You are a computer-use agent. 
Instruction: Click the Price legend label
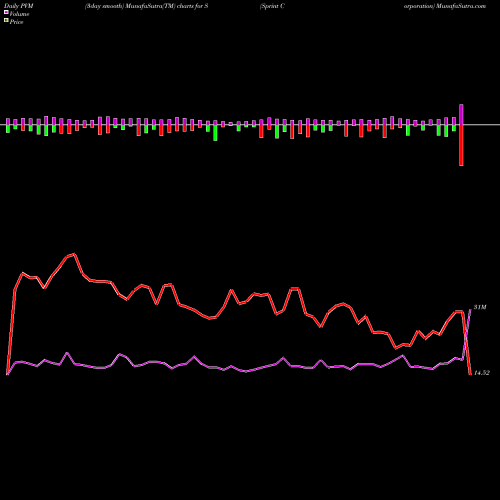[x=16, y=22]
